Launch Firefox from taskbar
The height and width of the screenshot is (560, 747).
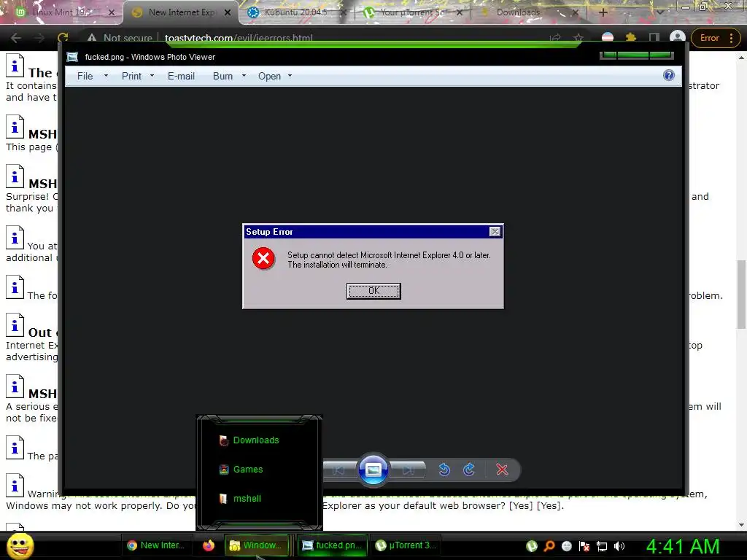pos(208,545)
